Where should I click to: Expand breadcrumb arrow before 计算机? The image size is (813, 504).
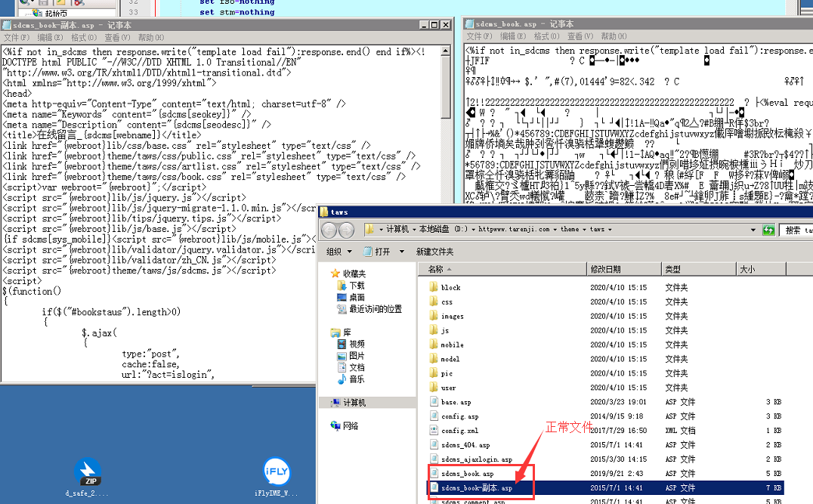click(x=381, y=229)
